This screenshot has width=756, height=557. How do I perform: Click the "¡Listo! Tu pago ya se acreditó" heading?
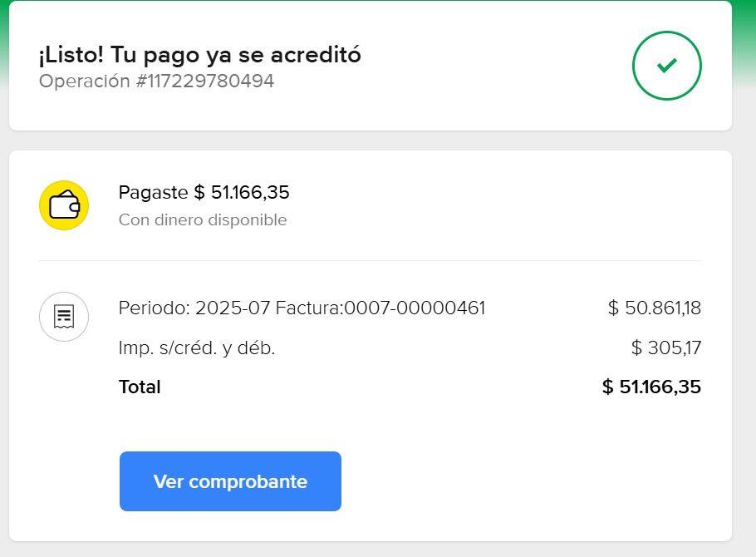pos(199,55)
